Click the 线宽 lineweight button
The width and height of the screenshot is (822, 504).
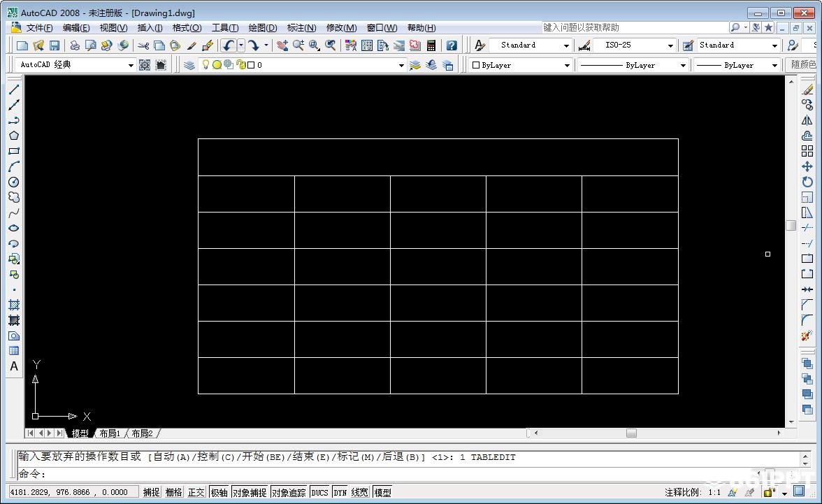click(360, 493)
